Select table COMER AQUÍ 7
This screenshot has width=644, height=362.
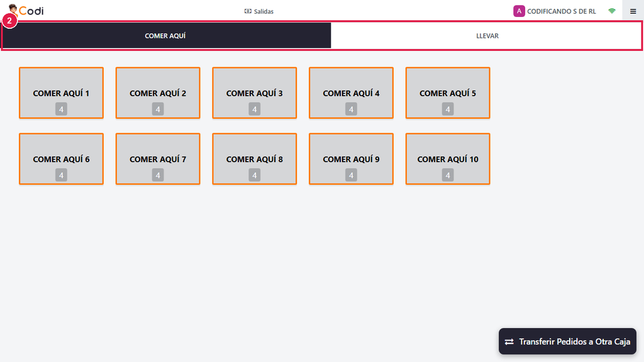158,159
